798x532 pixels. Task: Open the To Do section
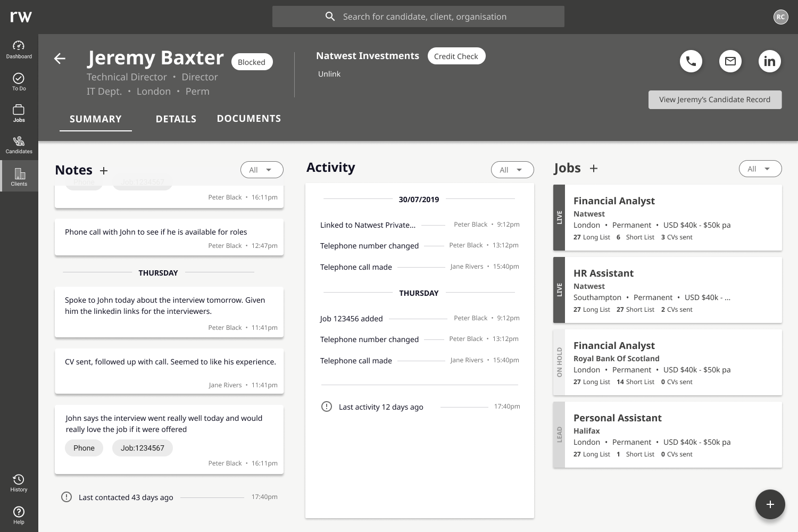click(19, 81)
